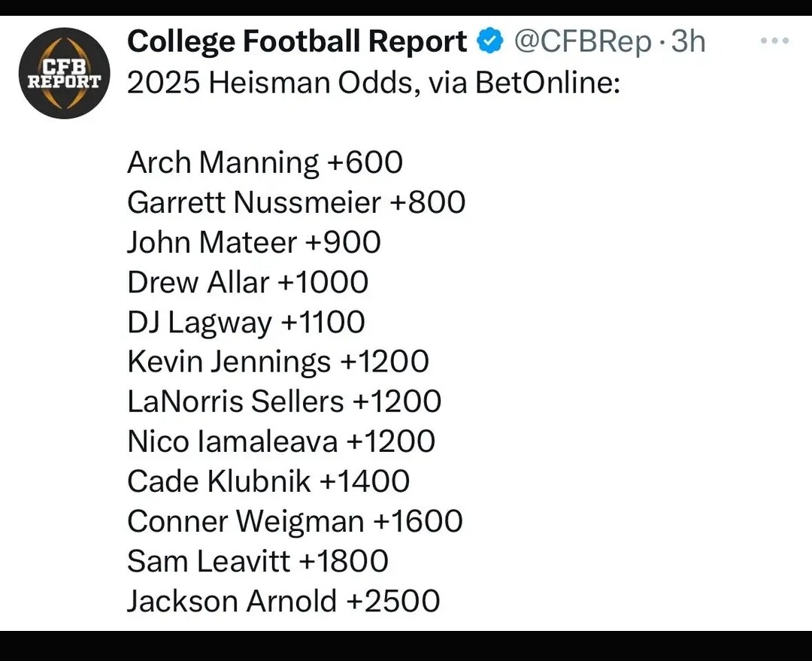This screenshot has height=661, width=812.
Task: Click the Sam Leavitt +1800 line
Action: (257, 561)
